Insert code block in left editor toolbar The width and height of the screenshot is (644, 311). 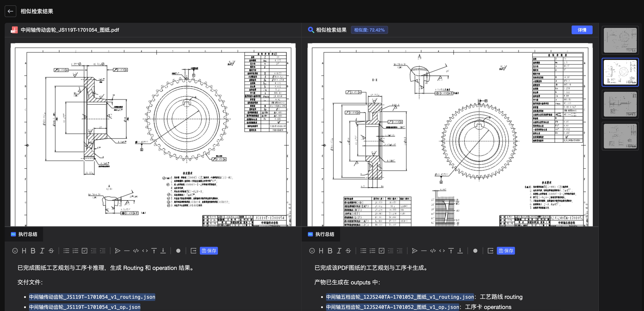click(x=136, y=251)
